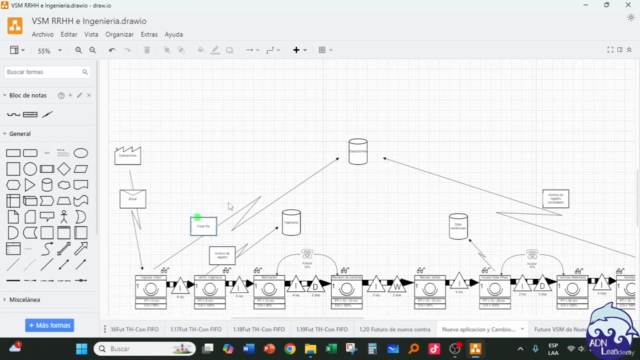This screenshot has height=360, width=640.
Task: Open the connection arrow style dropdown
Action: coord(252,50)
